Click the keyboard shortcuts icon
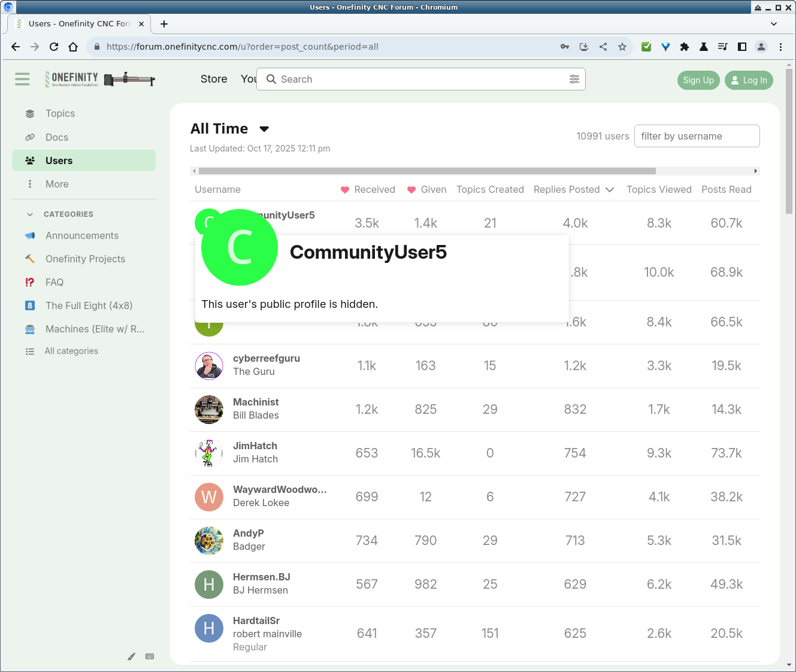 point(150,656)
